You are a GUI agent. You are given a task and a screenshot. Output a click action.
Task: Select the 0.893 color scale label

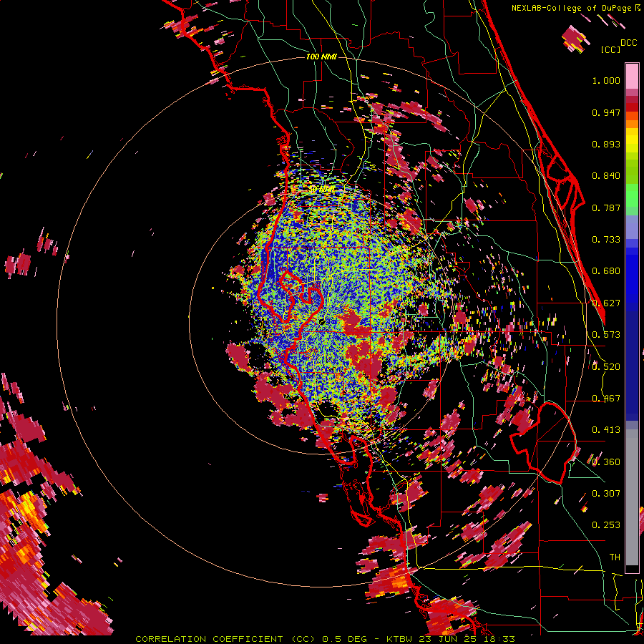point(606,144)
